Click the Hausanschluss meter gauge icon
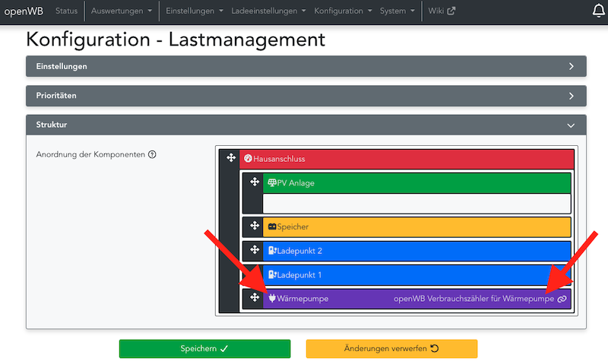The height and width of the screenshot is (364, 608). [248, 159]
